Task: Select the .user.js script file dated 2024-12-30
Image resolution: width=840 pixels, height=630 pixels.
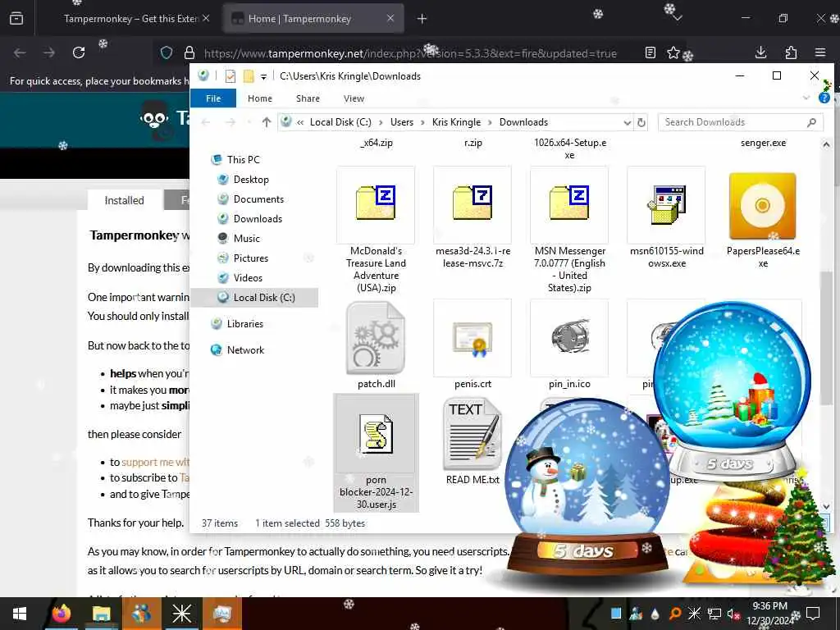Action: click(376, 453)
